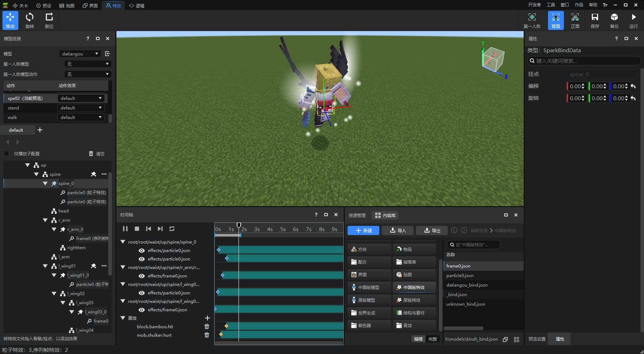Click the 复位 reset tool
This screenshot has width=644, height=354.
49,20
